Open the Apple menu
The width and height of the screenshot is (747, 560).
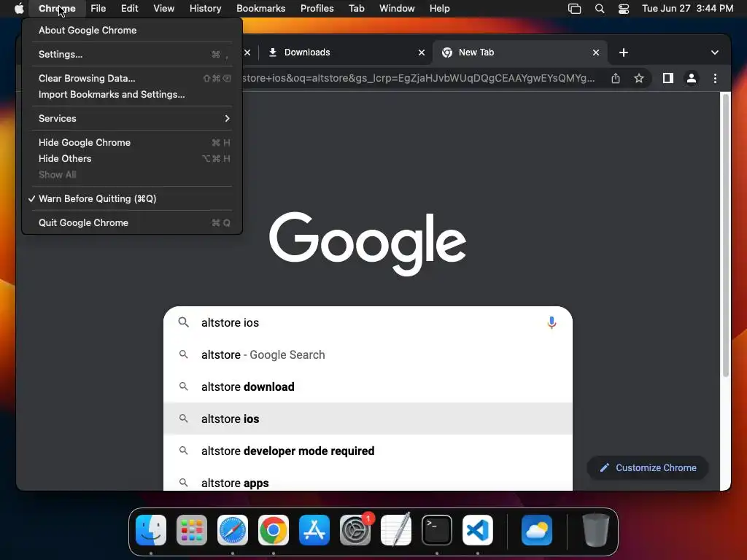click(19, 9)
